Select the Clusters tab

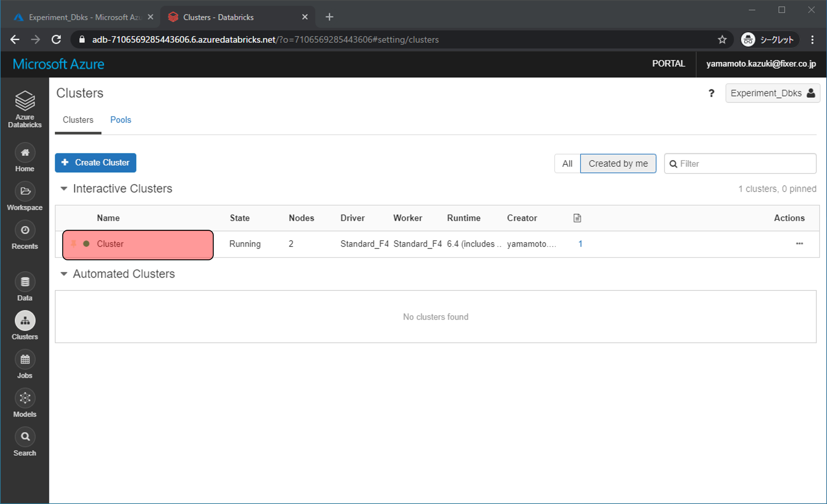(x=78, y=120)
